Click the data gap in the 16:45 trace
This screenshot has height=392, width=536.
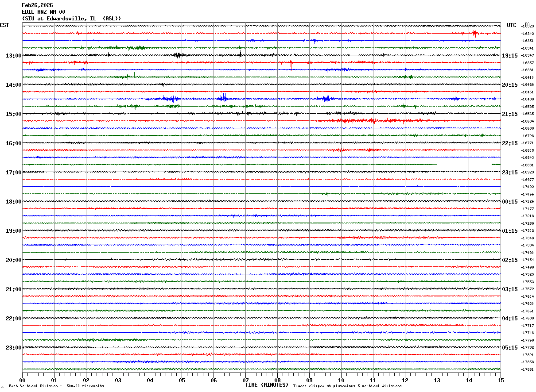pos(464,165)
